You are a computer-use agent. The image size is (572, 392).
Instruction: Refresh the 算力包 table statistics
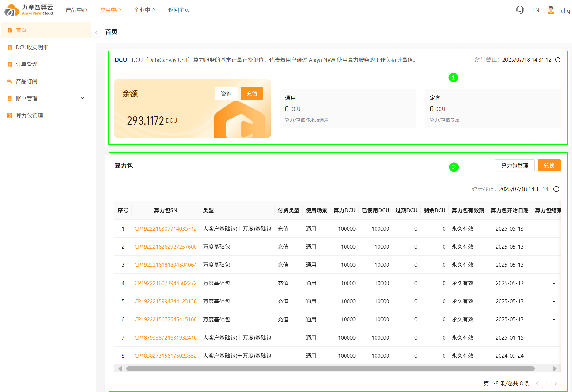[556, 189]
